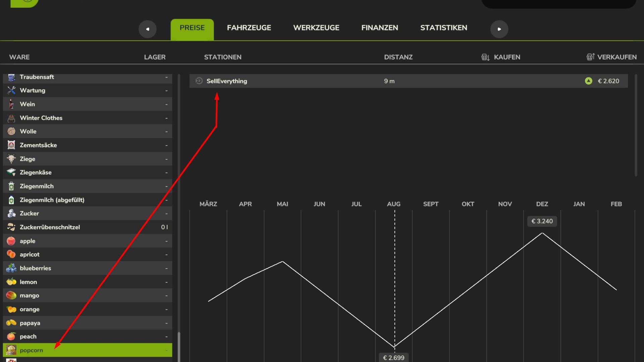644x362 pixels.
Task: Click the Ziege goat icon
Action: [x=11, y=159]
